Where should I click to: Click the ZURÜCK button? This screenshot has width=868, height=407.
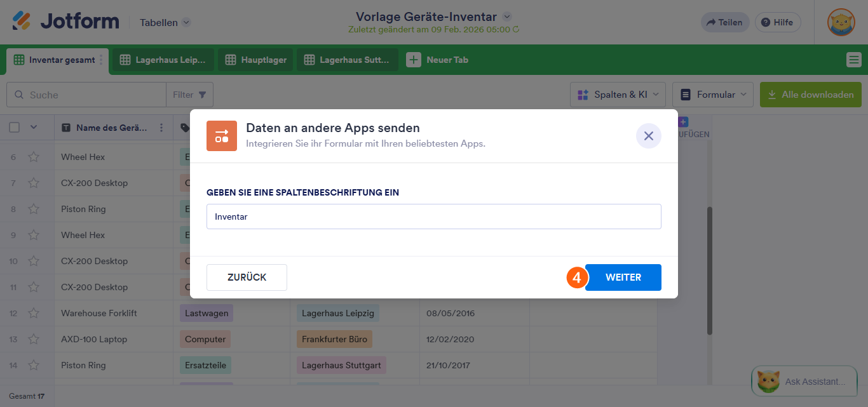click(247, 277)
